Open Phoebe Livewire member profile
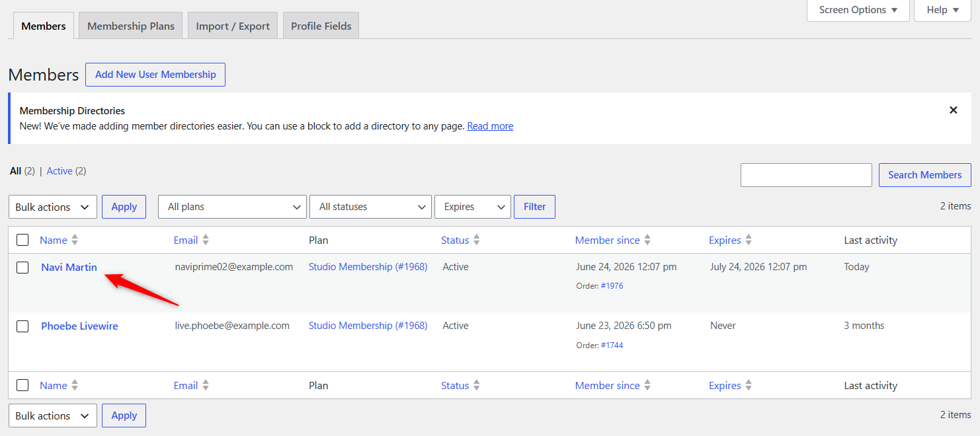This screenshot has width=980, height=436. (x=79, y=326)
